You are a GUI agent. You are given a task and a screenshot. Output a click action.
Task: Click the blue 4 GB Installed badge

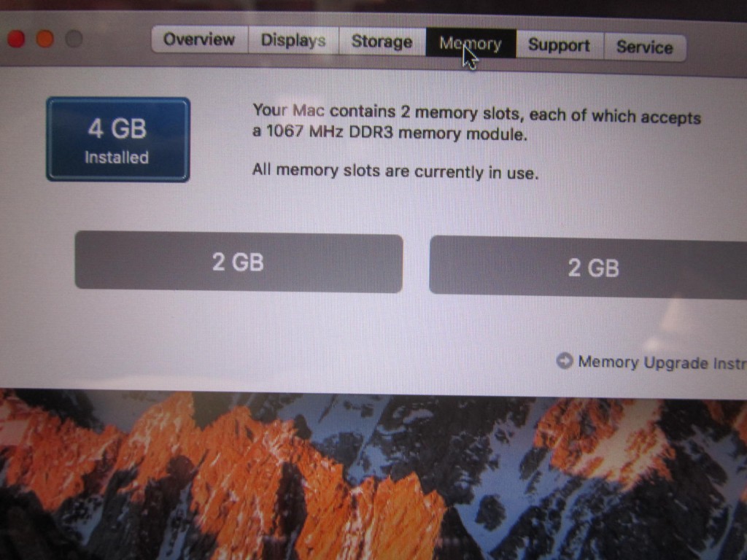pyautogui.click(x=118, y=139)
